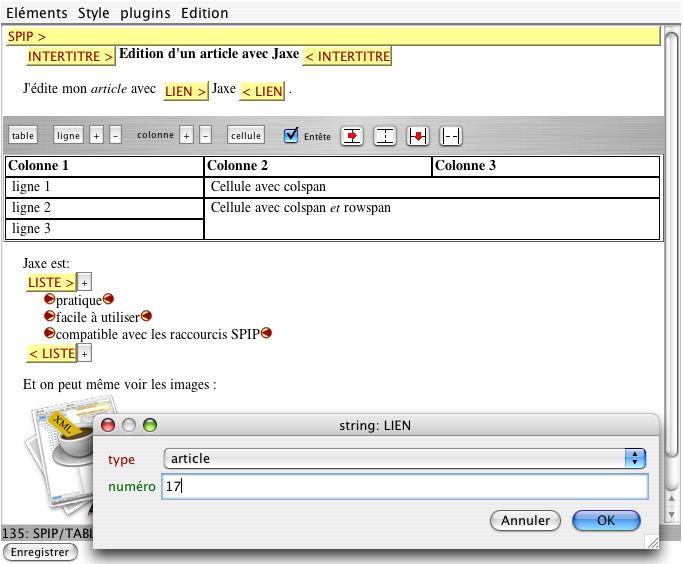683x564 pixels.
Task: Click red end marker after 'facile à utiliser'
Action: (x=146, y=316)
